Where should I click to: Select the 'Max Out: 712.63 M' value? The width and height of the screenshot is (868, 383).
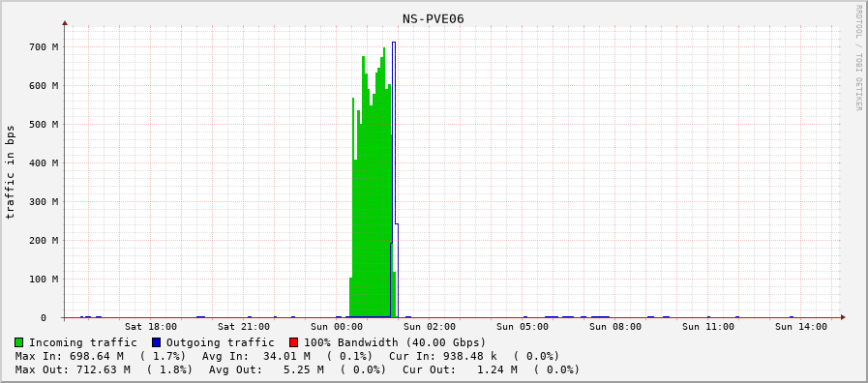tap(73, 369)
